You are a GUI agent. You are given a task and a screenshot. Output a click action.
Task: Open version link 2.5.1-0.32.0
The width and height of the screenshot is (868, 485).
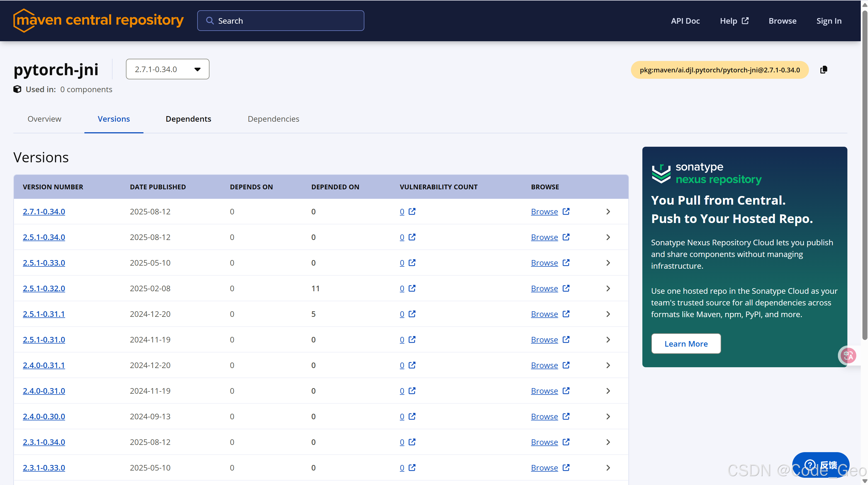(x=44, y=288)
